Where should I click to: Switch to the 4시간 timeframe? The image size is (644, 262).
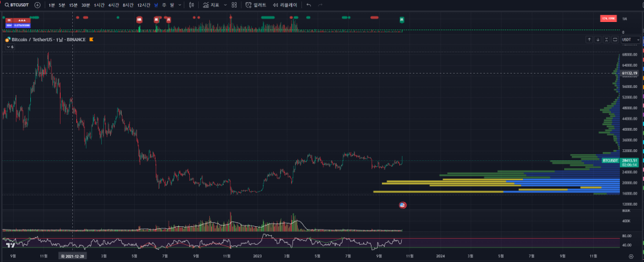pyautogui.click(x=114, y=5)
